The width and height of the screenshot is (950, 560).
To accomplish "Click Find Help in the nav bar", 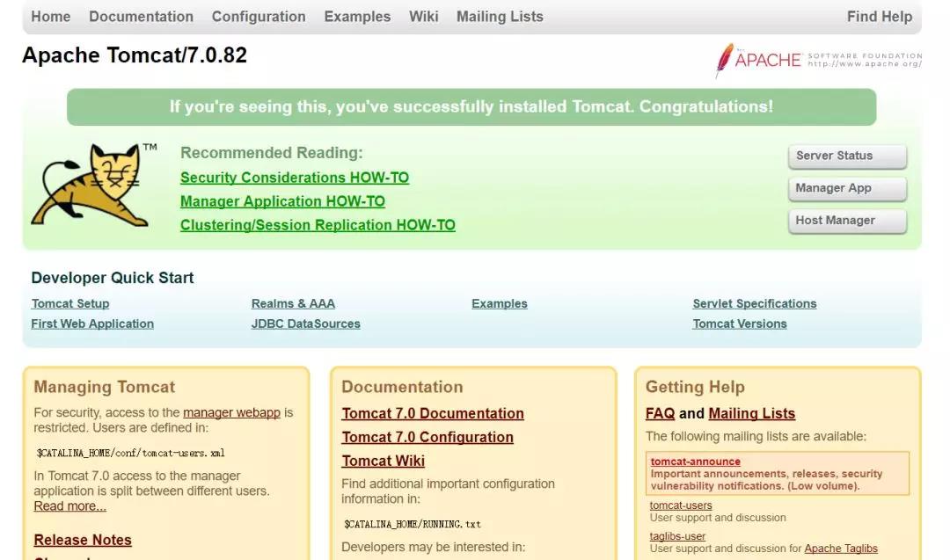I will (880, 17).
